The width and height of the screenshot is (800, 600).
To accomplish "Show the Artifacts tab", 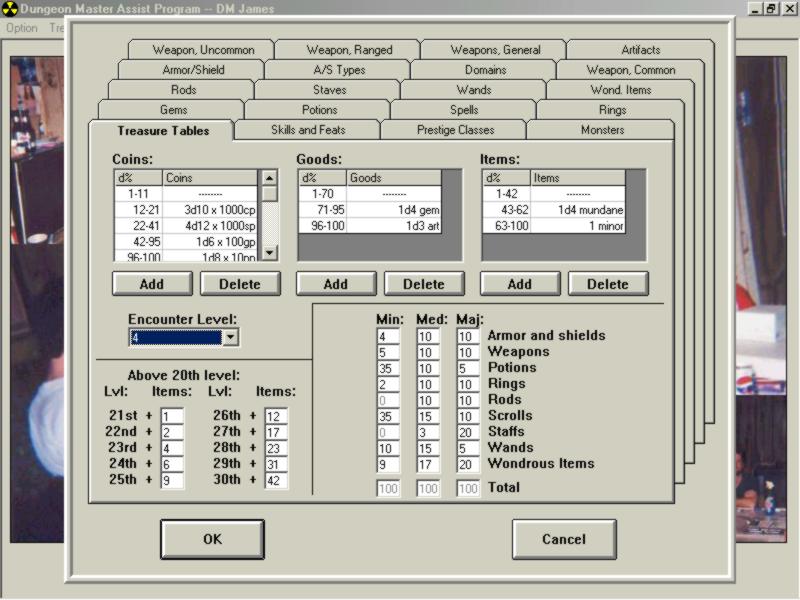I will (x=640, y=50).
